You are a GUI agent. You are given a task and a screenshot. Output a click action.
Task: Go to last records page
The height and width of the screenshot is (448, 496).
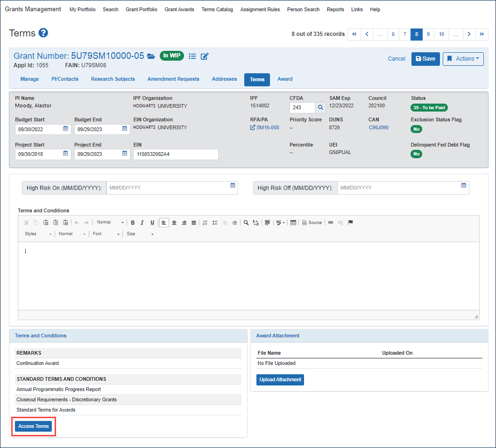tap(482, 34)
